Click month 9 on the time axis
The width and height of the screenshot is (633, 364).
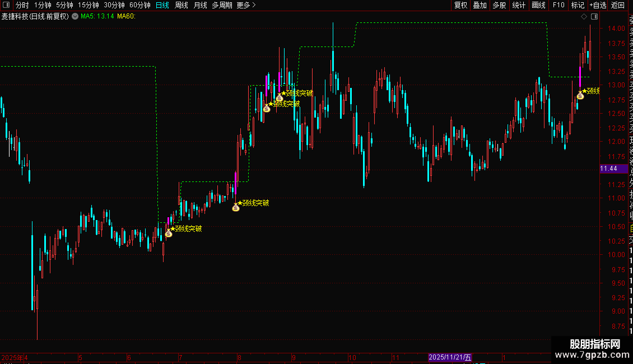(294, 357)
